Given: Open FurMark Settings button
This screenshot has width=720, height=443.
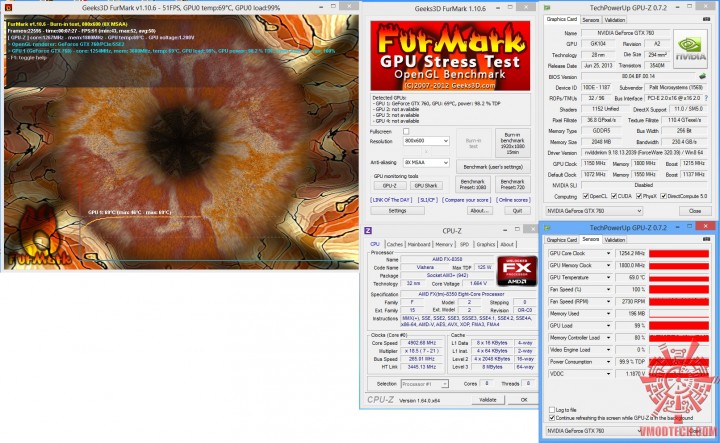Looking at the screenshot, I should click(397, 211).
